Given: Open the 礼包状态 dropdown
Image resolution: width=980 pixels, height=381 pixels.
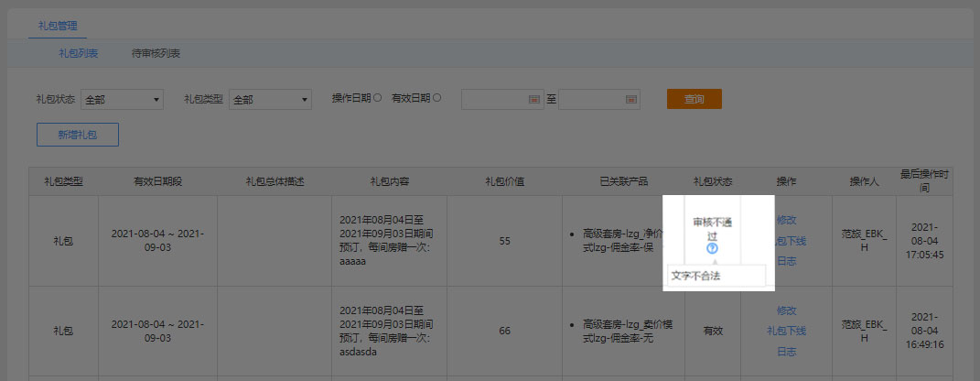Looking at the screenshot, I should pos(122,100).
